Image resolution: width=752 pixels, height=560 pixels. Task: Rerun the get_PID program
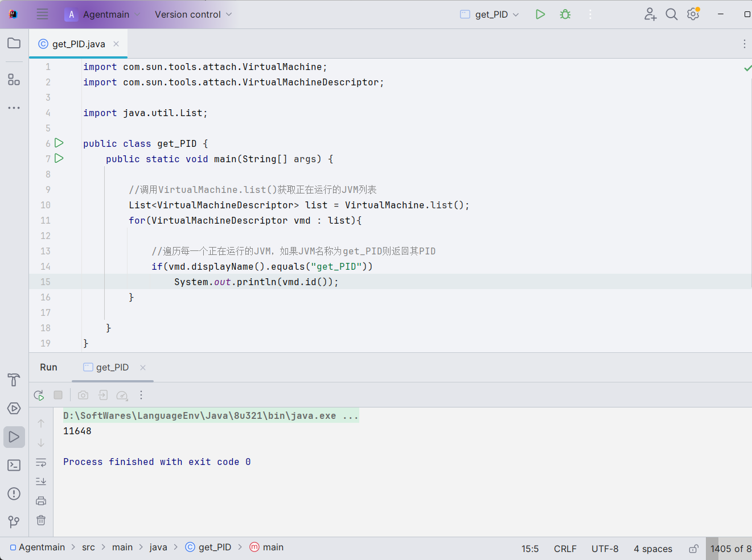point(39,395)
